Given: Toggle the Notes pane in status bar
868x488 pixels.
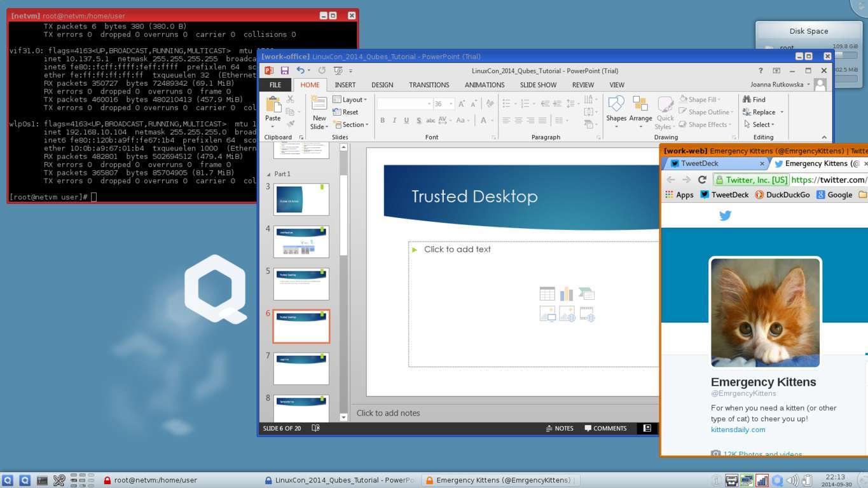Looking at the screenshot, I should pyautogui.click(x=560, y=428).
